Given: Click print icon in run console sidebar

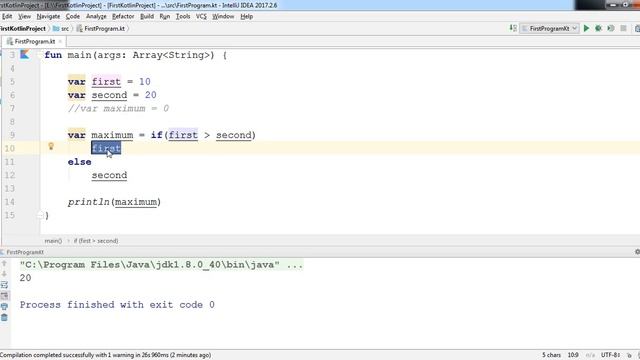Looking at the screenshot, I should coord(4,306).
